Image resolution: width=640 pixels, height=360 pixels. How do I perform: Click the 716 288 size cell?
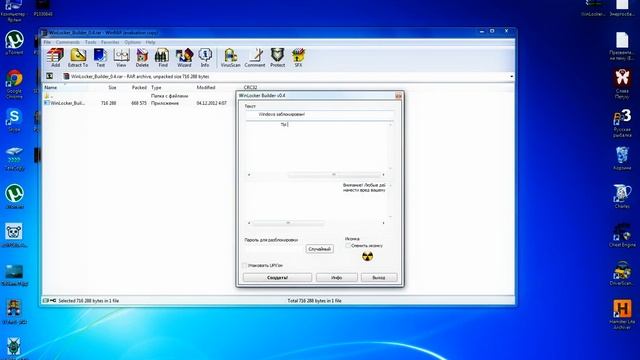pyautogui.click(x=109, y=103)
